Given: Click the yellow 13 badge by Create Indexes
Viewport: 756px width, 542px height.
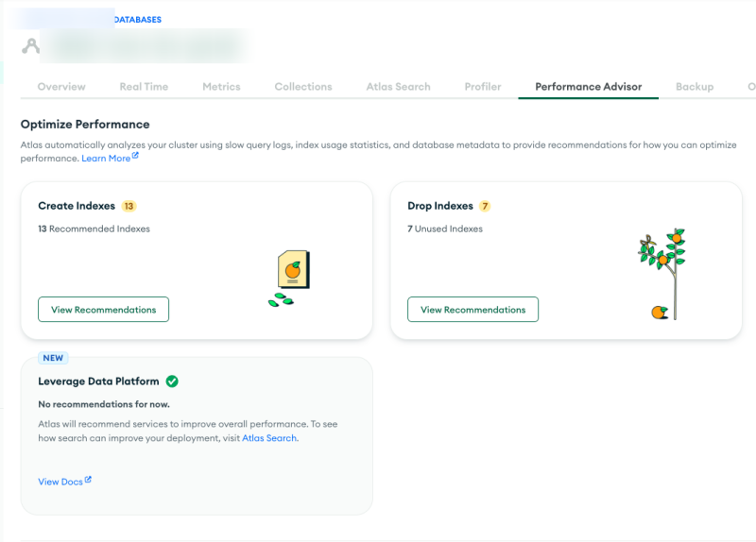Looking at the screenshot, I should pos(129,206).
